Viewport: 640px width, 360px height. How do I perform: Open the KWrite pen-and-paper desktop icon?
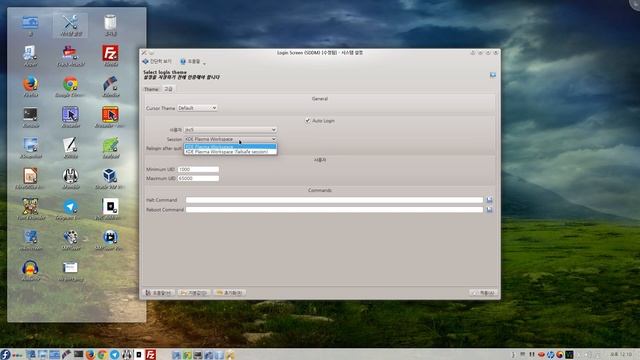coord(70,147)
